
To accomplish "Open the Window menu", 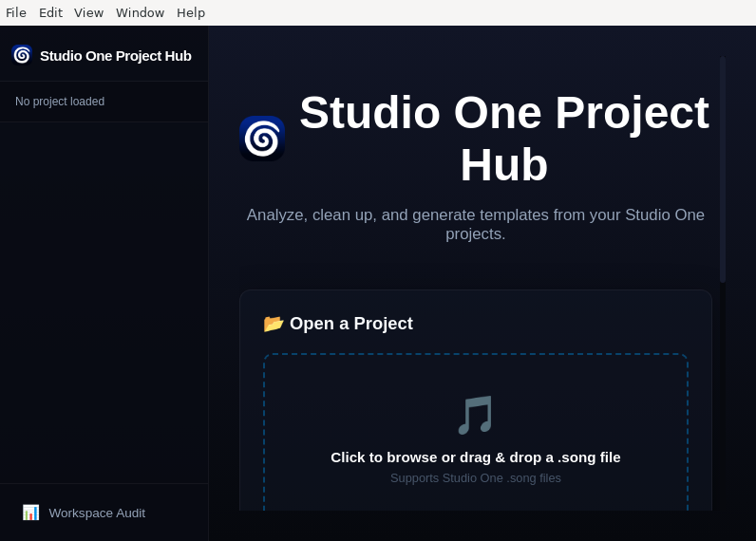I will [x=140, y=12].
